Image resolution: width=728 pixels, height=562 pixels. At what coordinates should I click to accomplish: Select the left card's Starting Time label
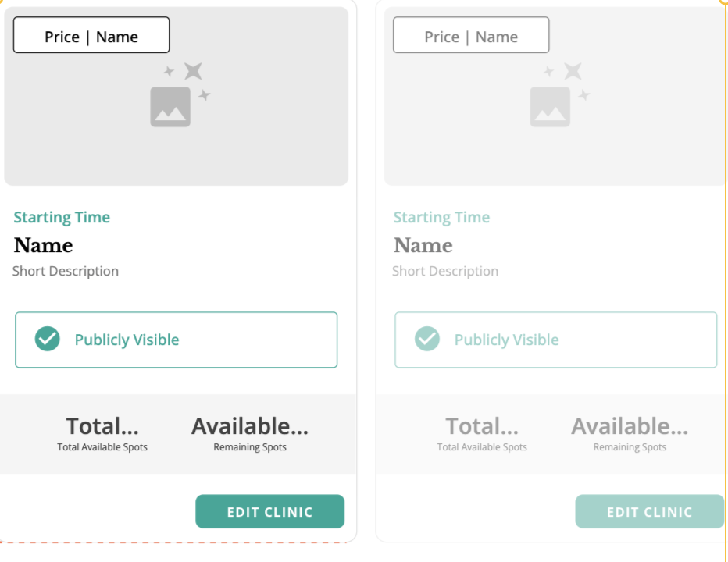pos(62,218)
